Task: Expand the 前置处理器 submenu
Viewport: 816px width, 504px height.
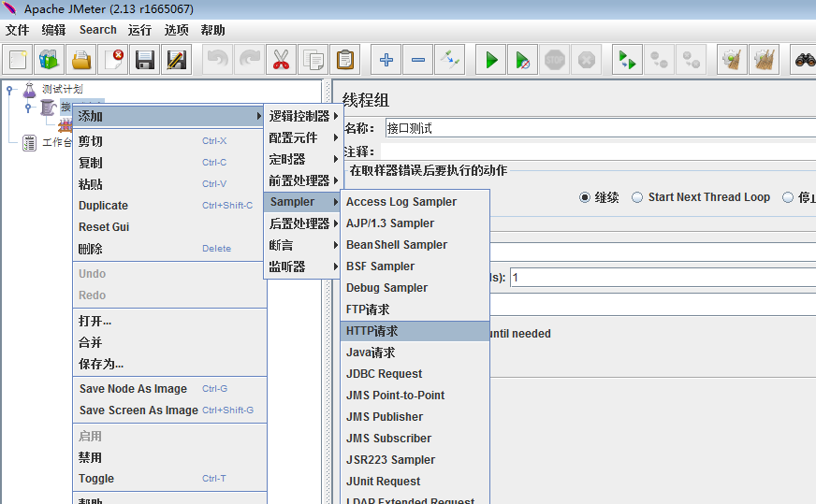Action: click(303, 180)
